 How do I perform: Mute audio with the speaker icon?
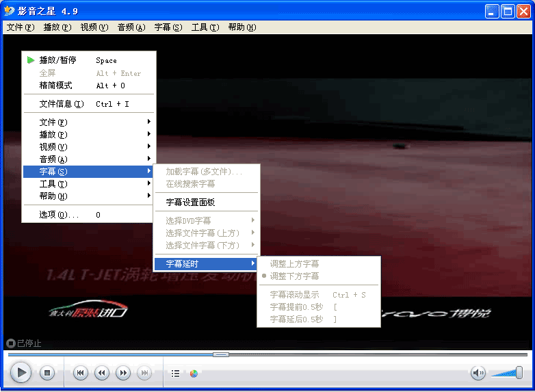478,373
